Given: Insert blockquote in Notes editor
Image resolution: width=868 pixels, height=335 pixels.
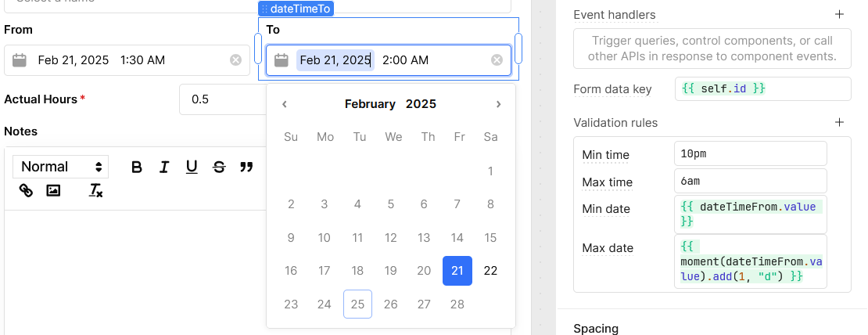Looking at the screenshot, I should pos(246,167).
